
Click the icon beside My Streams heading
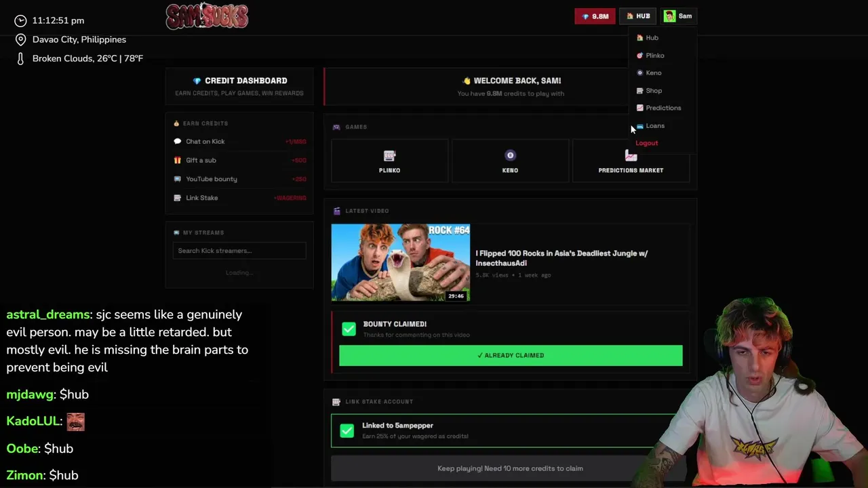(177, 232)
